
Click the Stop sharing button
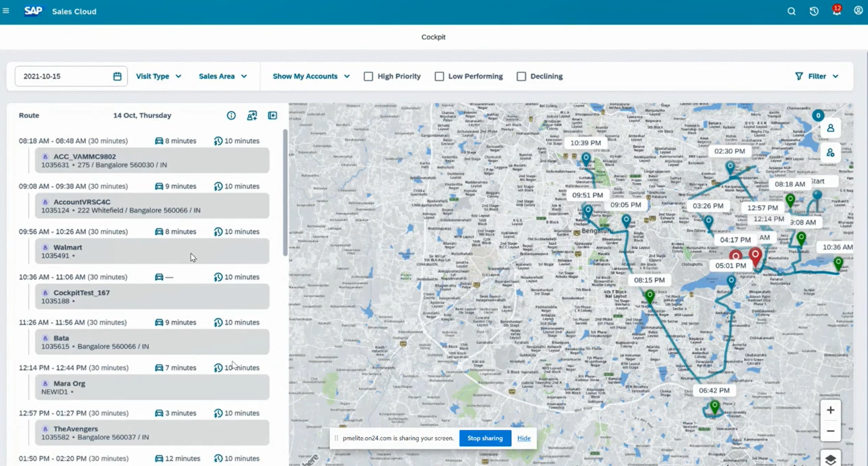pos(485,438)
